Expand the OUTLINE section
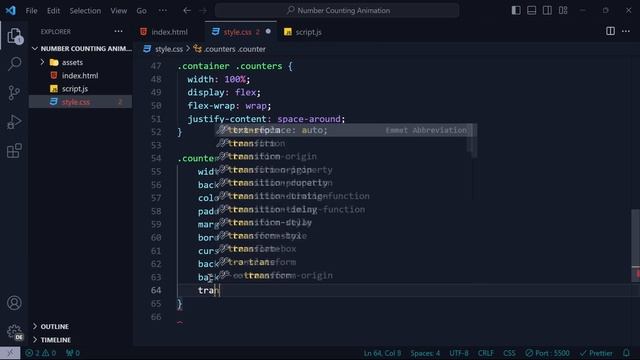 81,327
